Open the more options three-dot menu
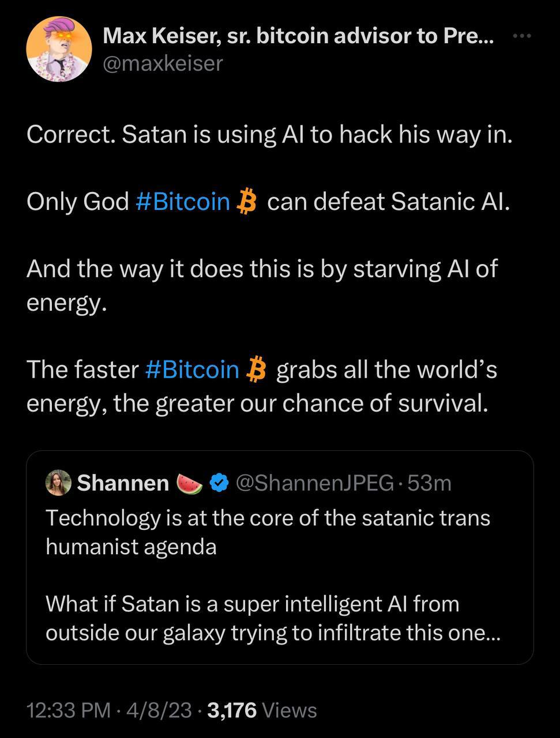 [x=521, y=36]
